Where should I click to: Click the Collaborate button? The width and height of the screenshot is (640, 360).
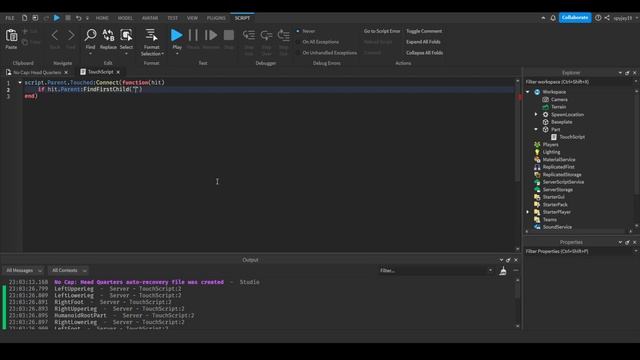click(x=575, y=18)
